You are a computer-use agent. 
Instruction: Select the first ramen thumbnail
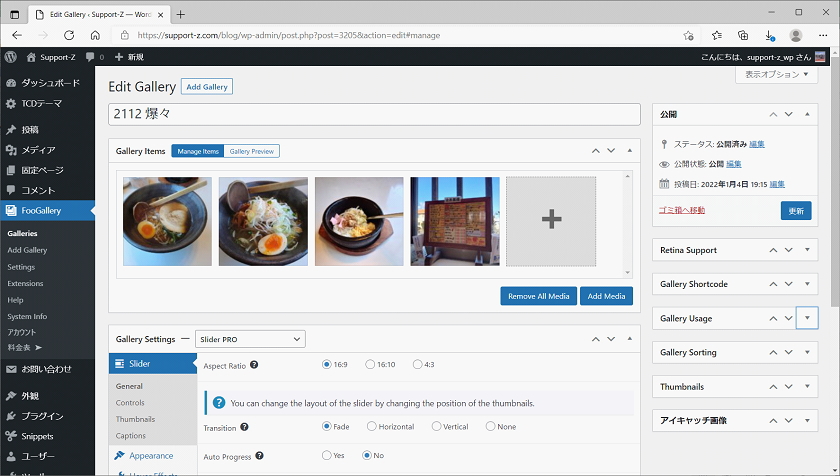(x=167, y=221)
